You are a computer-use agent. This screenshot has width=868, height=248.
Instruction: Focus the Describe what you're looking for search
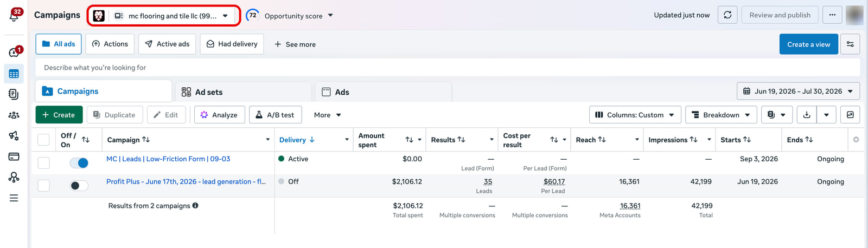point(448,68)
